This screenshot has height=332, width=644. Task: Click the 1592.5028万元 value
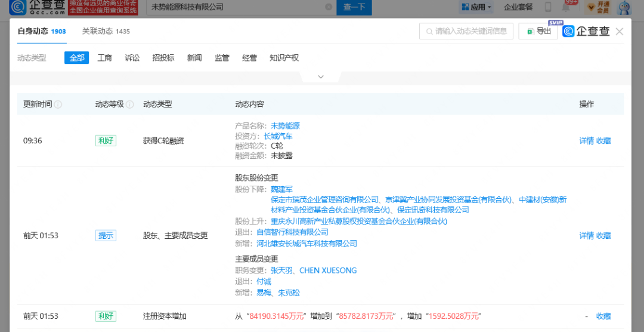(454, 316)
